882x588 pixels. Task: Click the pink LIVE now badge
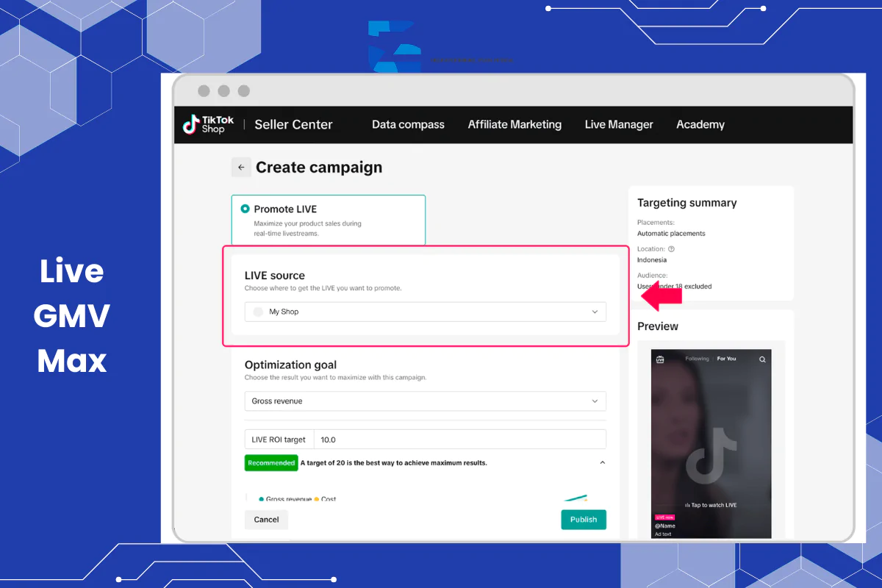664,517
